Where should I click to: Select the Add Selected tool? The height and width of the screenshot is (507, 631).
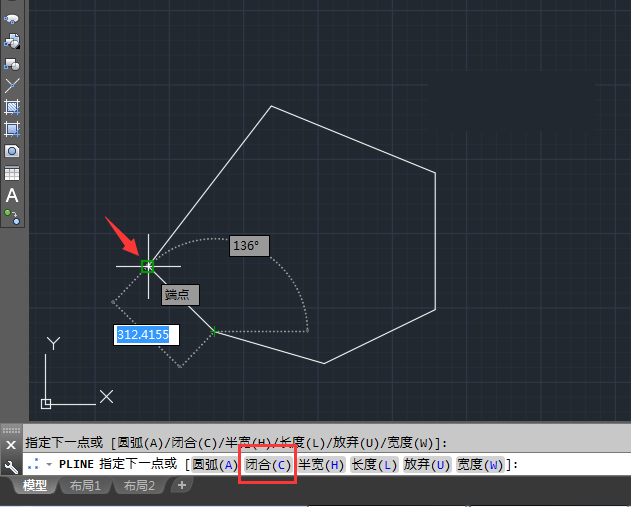coord(12,217)
